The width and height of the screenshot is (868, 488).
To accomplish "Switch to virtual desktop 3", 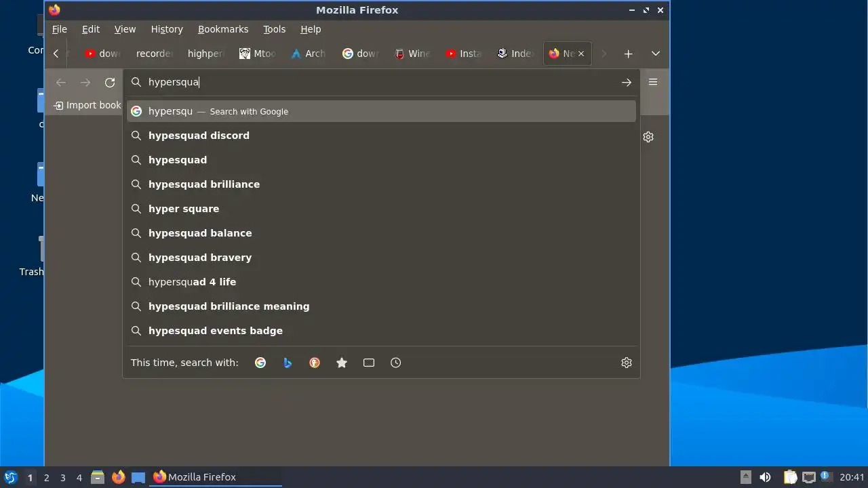I will (62, 477).
